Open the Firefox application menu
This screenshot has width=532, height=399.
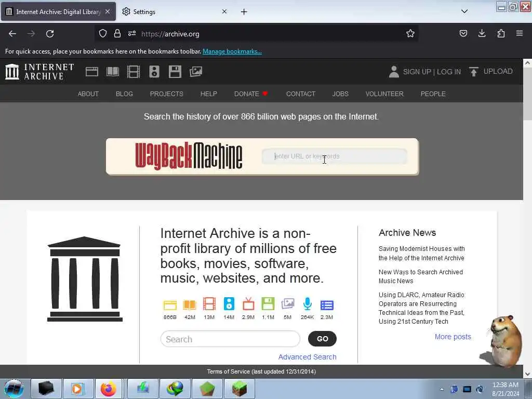pyautogui.click(x=520, y=33)
